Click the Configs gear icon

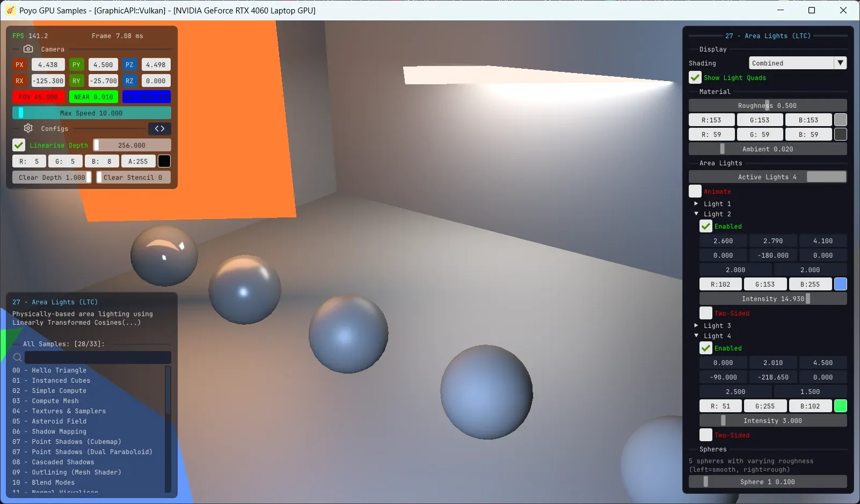[28, 128]
